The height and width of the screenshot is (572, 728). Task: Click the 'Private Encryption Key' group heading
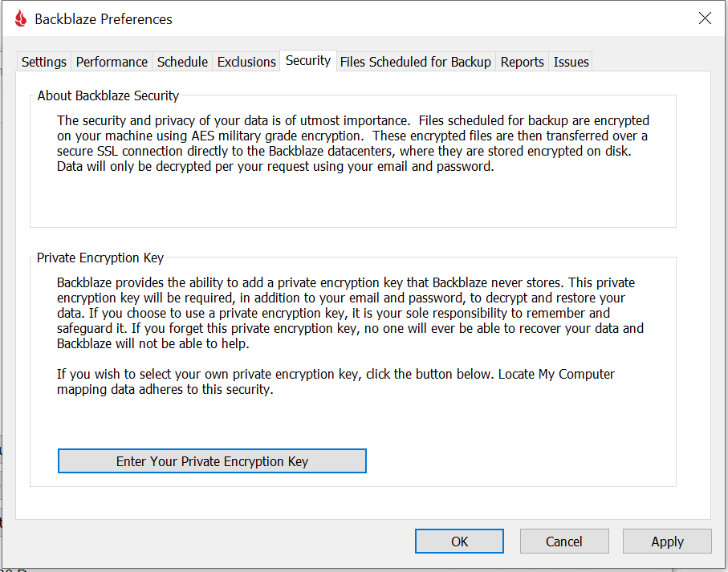tap(100, 258)
